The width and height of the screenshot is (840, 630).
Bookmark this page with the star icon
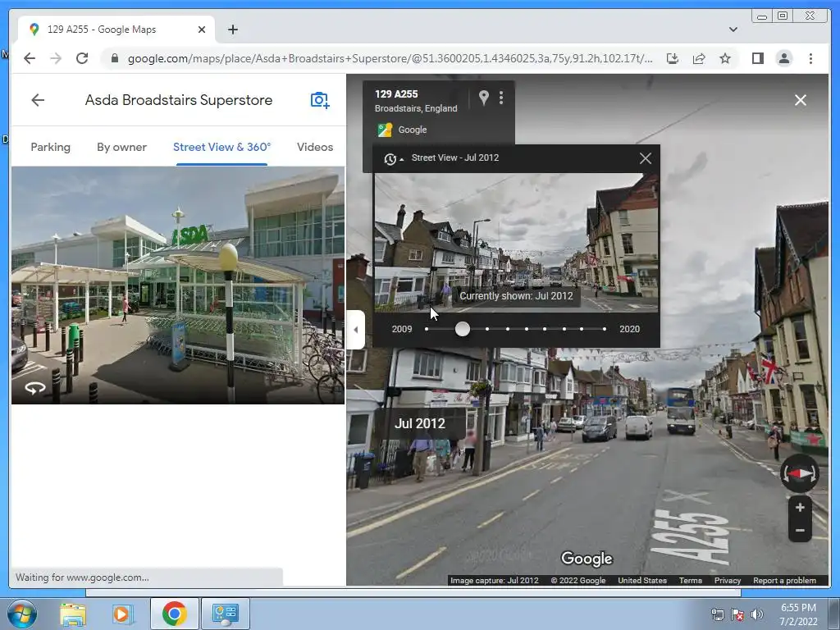[725, 58]
